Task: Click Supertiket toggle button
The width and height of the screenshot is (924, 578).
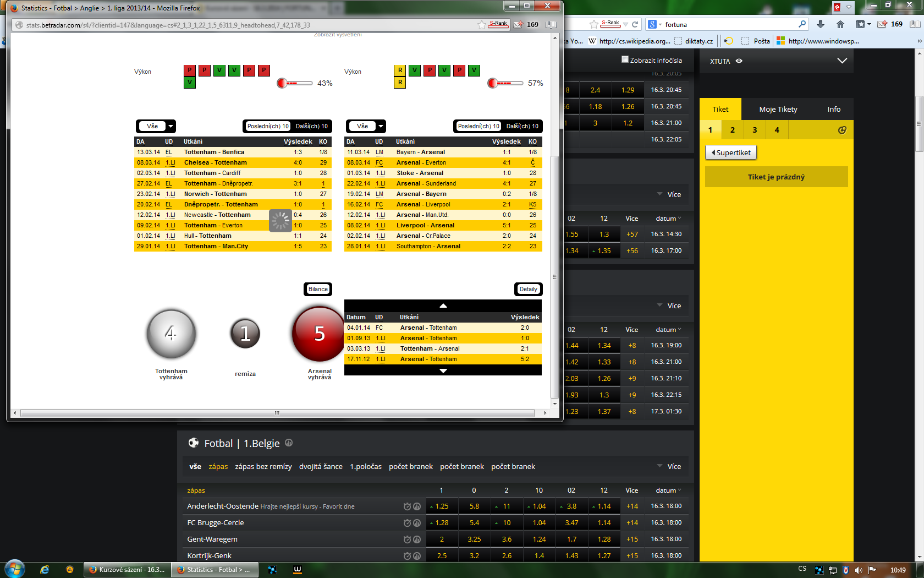Action: point(731,152)
